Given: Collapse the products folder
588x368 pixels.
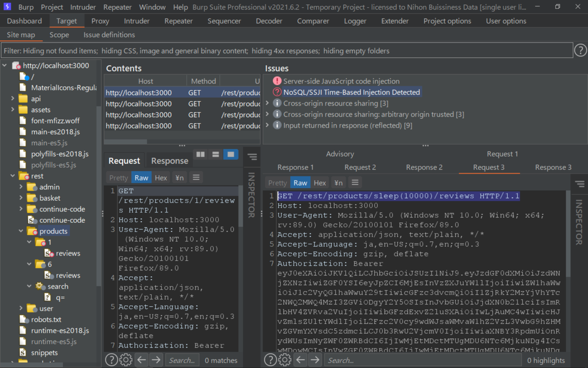Looking at the screenshot, I should coord(21,231).
